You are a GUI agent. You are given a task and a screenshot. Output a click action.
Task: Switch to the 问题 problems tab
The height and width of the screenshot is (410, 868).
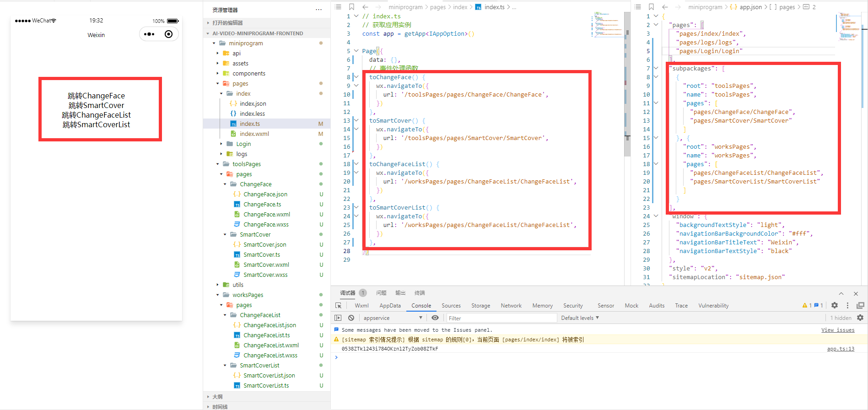click(381, 293)
